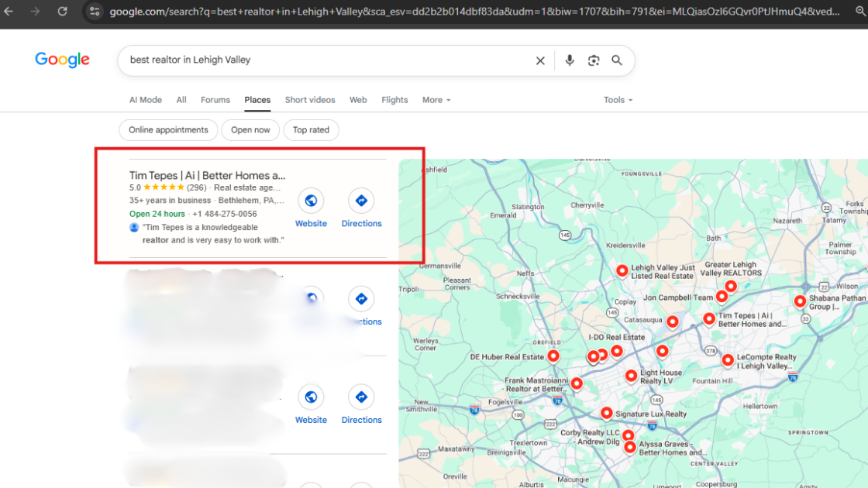Open the Forums tab

pyautogui.click(x=215, y=100)
